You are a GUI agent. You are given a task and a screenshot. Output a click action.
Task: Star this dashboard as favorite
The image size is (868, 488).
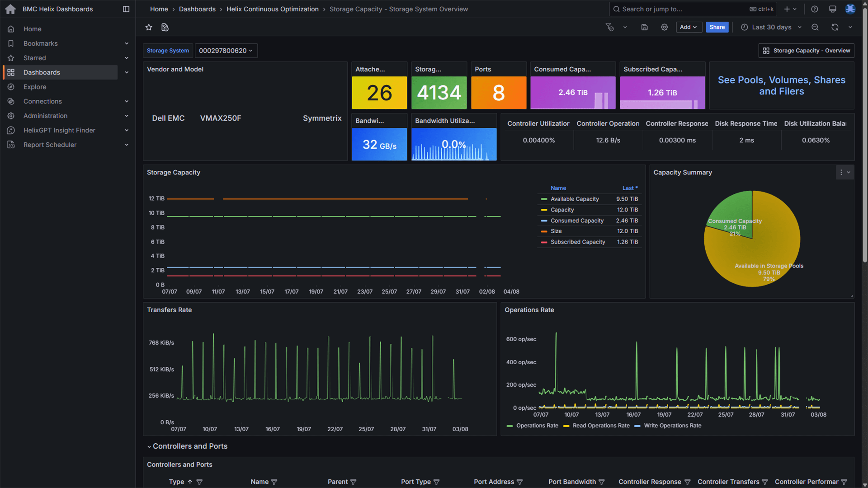(x=149, y=28)
